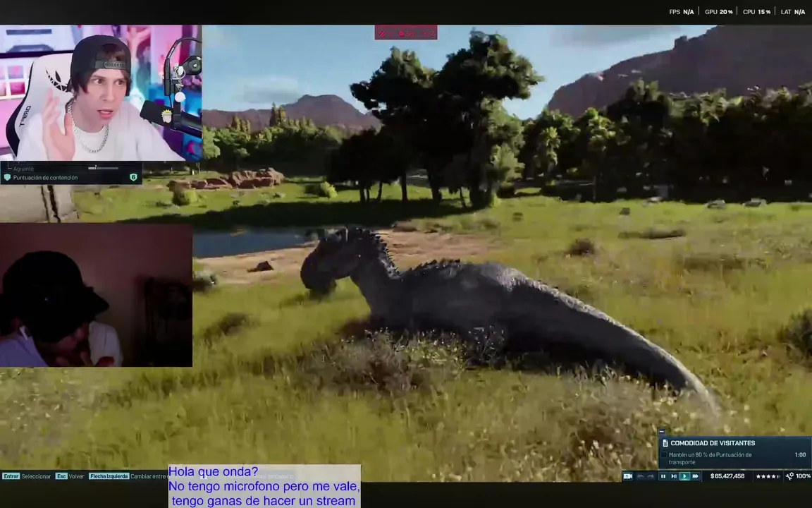Click the $65,427,456 balance

pyautogui.click(x=727, y=476)
